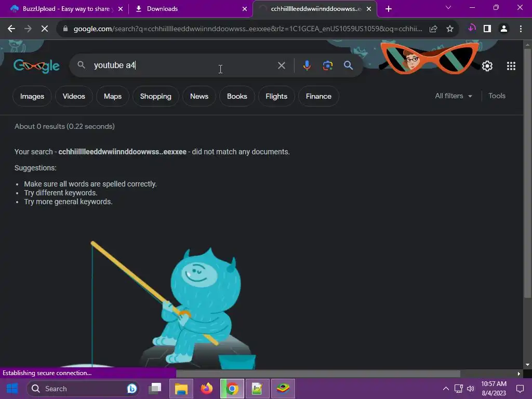Close the BuzzUpload tab

point(121,9)
